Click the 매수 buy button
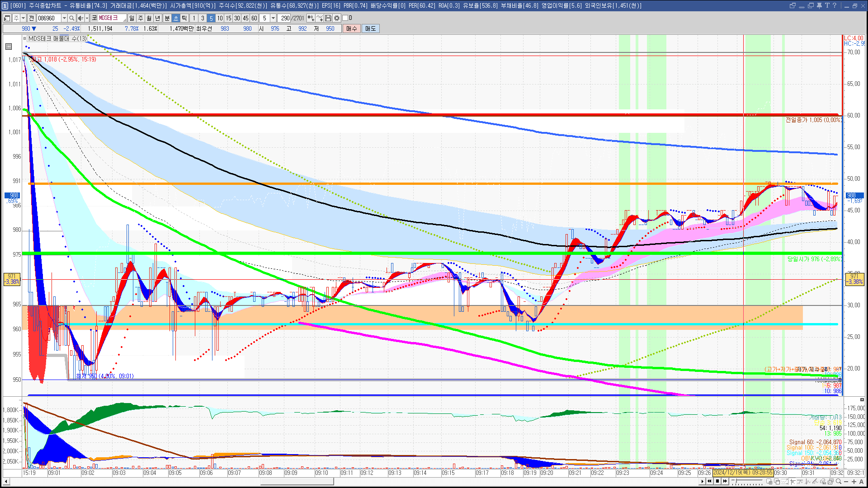Image resolution: width=868 pixels, height=488 pixels. click(x=352, y=28)
